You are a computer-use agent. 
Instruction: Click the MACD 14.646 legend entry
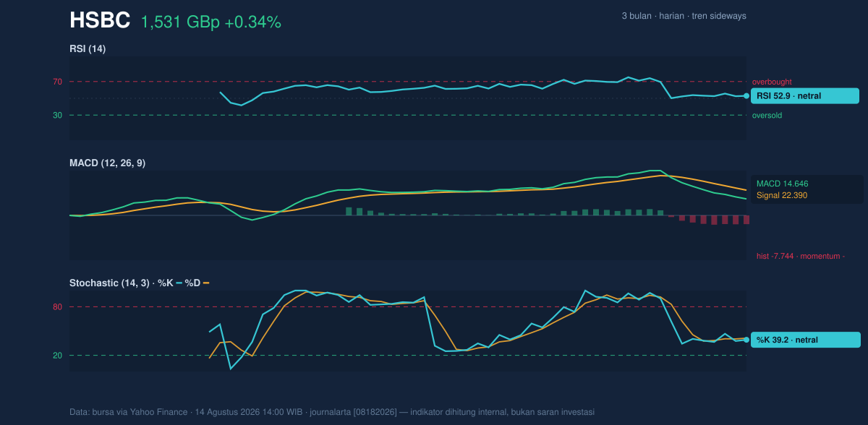coord(782,184)
